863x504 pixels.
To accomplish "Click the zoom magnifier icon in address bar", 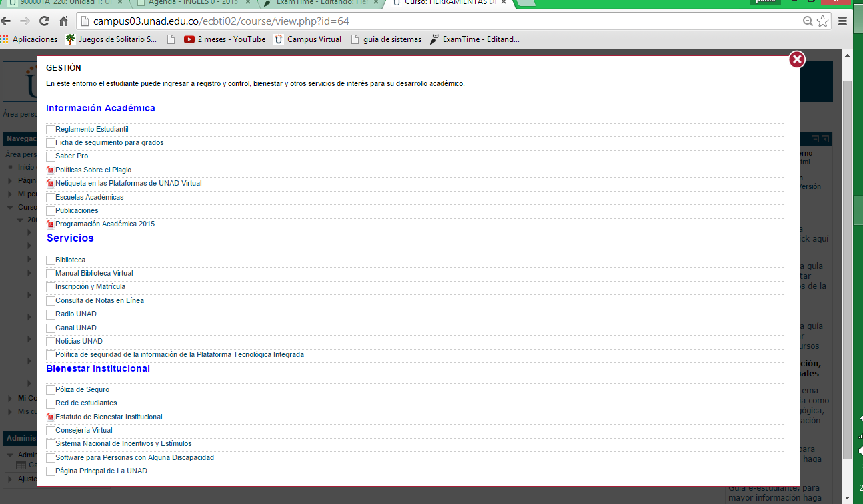I will pyautogui.click(x=808, y=21).
